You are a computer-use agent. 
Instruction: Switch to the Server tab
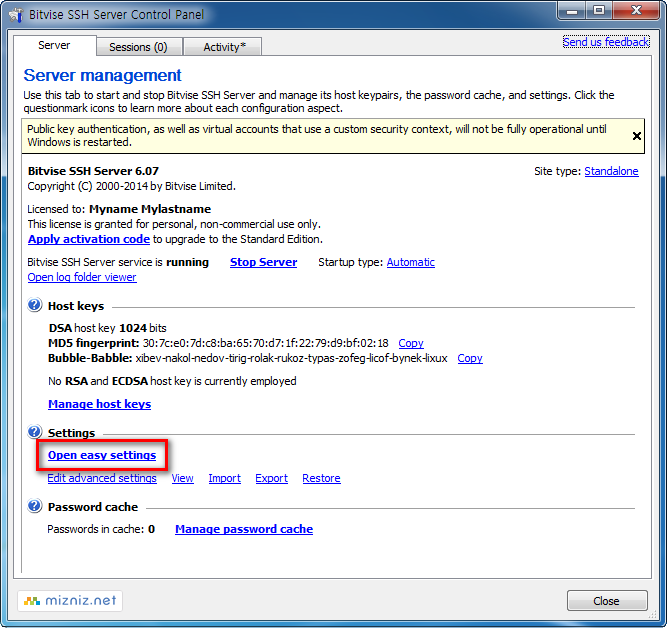tap(54, 45)
